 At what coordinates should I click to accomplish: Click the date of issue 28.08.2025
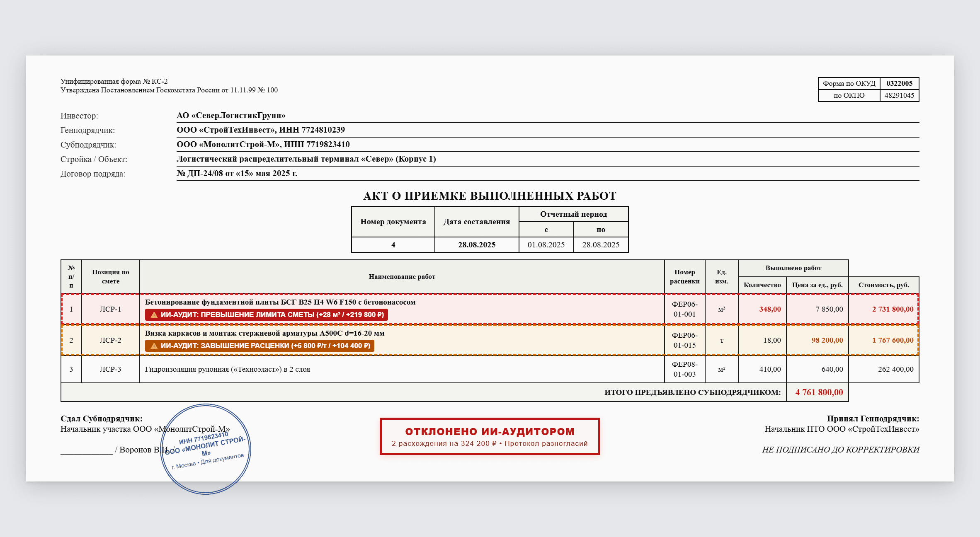tap(477, 245)
